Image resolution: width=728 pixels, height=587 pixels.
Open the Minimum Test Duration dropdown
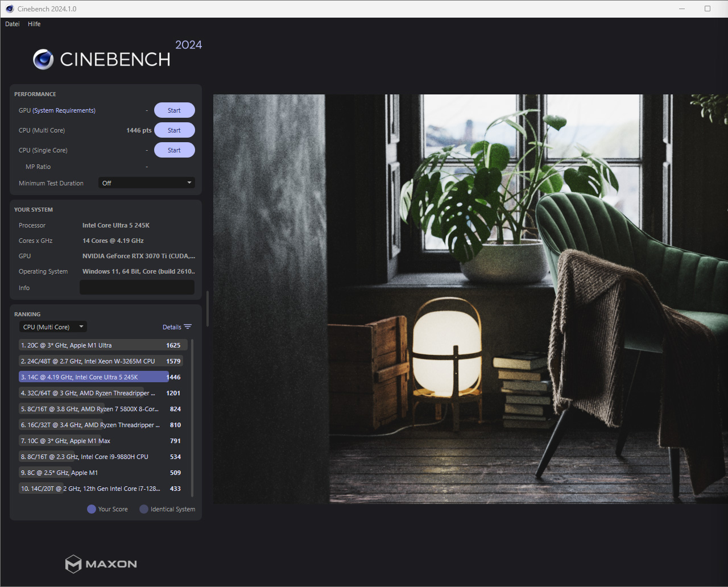147,183
